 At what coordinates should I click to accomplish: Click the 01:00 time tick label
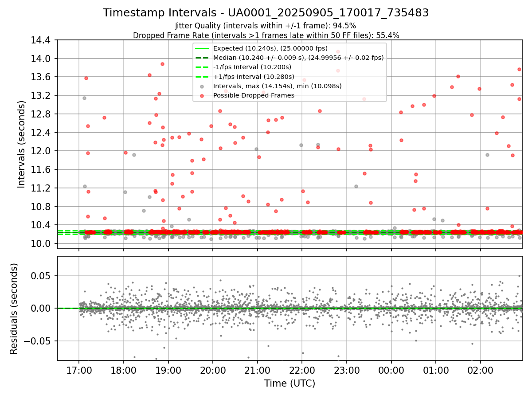[436, 370]
